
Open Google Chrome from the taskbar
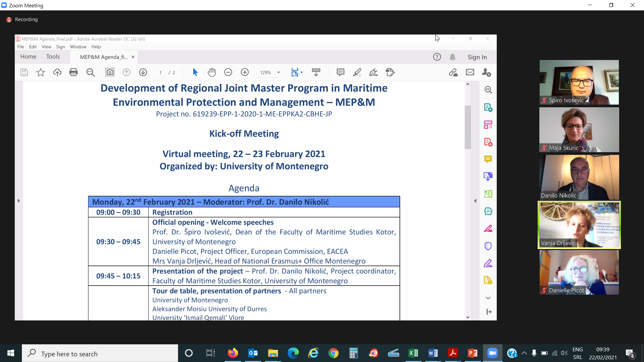(333, 353)
